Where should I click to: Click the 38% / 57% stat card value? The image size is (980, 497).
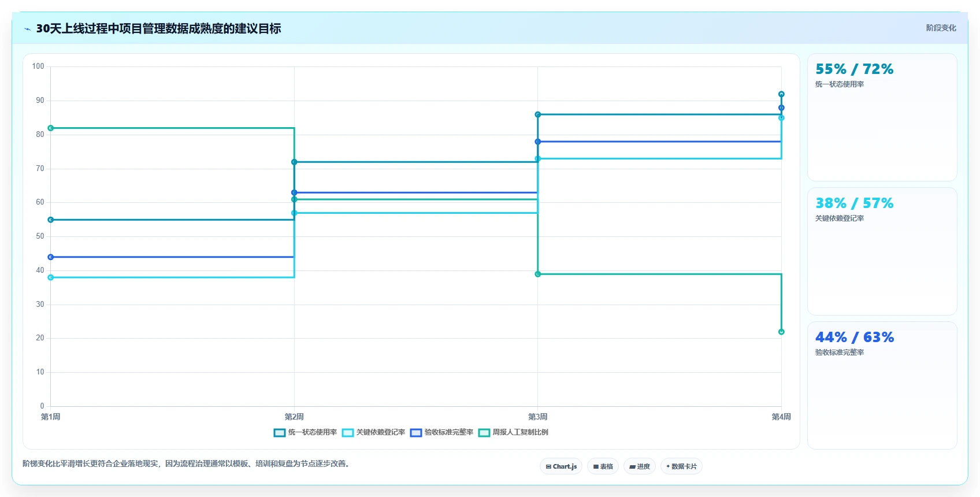pos(854,203)
